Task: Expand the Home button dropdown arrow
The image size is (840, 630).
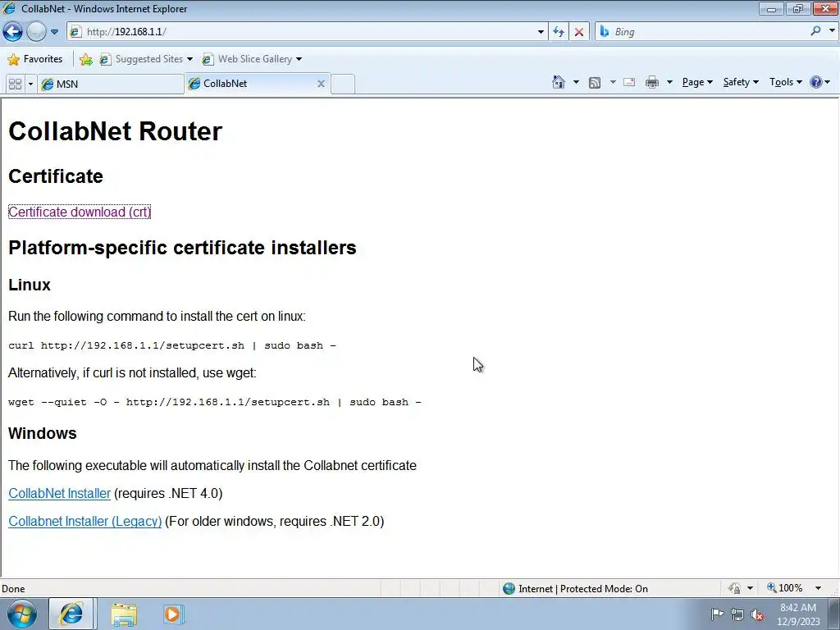Action: tap(576, 82)
